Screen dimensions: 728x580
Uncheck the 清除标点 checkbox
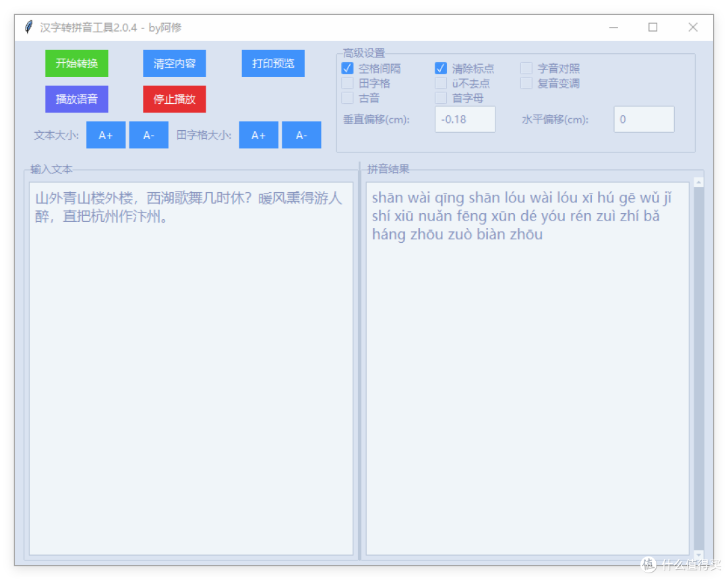(x=441, y=69)
